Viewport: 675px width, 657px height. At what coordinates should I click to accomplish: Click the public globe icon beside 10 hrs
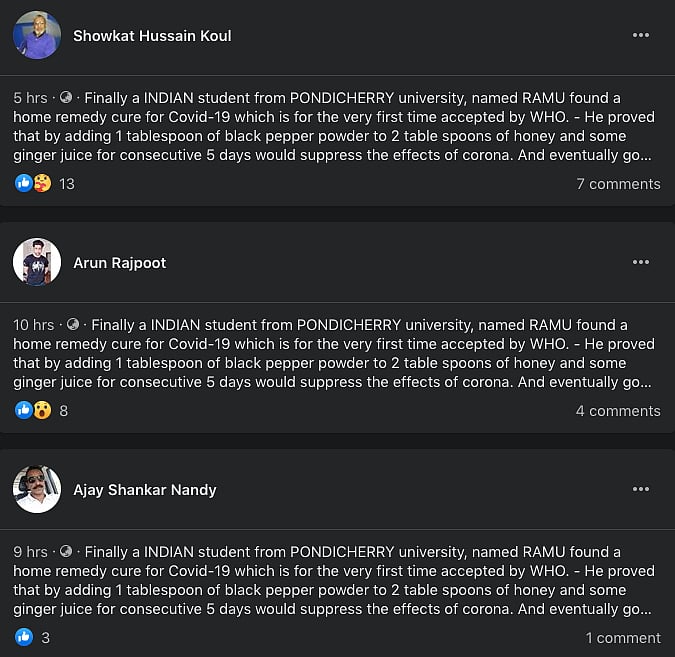point(73,325)
